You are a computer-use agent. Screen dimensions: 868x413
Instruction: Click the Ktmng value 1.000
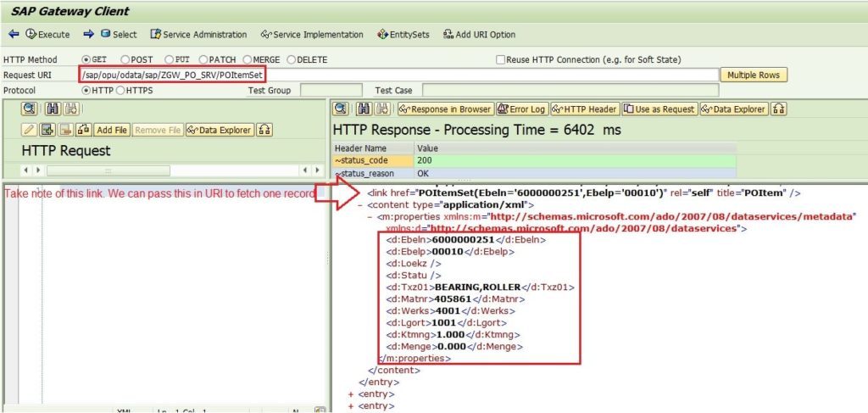pos(451,335)
